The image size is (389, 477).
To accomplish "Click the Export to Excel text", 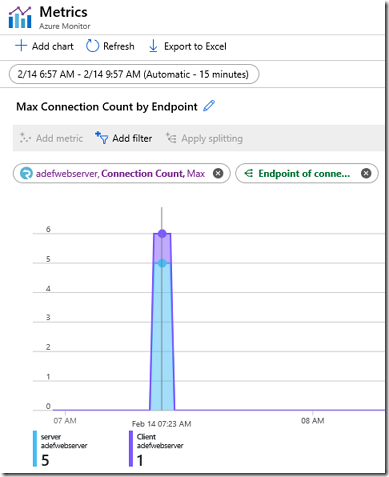I will 195,46.
